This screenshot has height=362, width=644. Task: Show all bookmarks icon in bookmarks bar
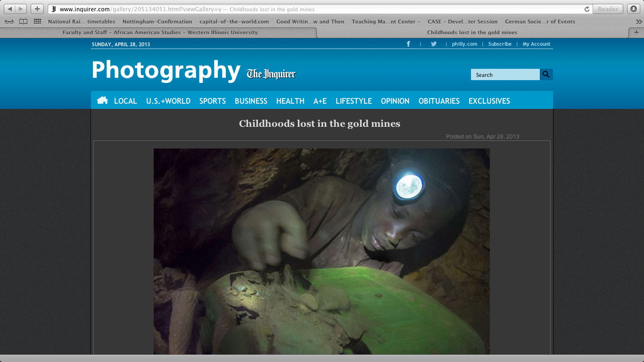click(x=23, y=22)
